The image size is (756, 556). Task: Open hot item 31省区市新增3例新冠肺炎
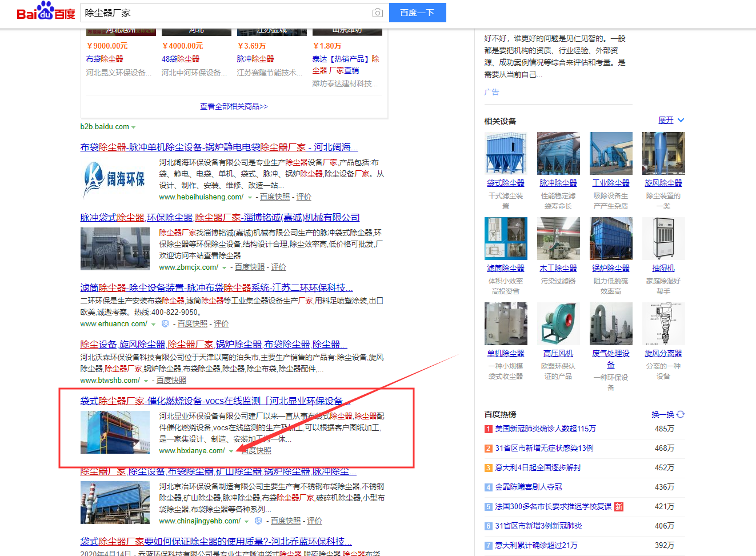538,526
